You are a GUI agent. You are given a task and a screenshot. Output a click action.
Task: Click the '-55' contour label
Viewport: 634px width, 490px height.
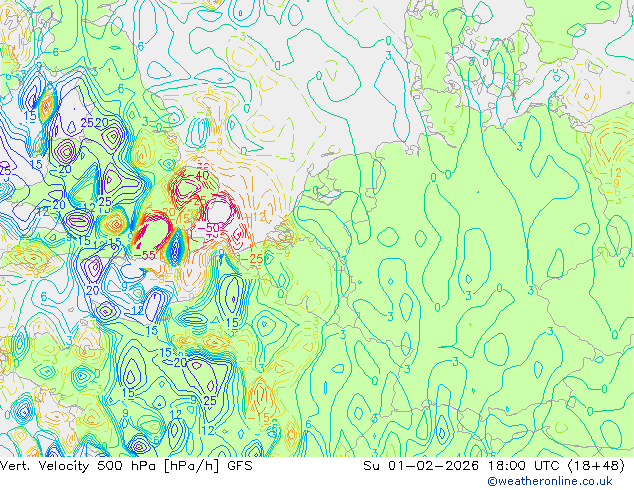click(x=144, y=256)
